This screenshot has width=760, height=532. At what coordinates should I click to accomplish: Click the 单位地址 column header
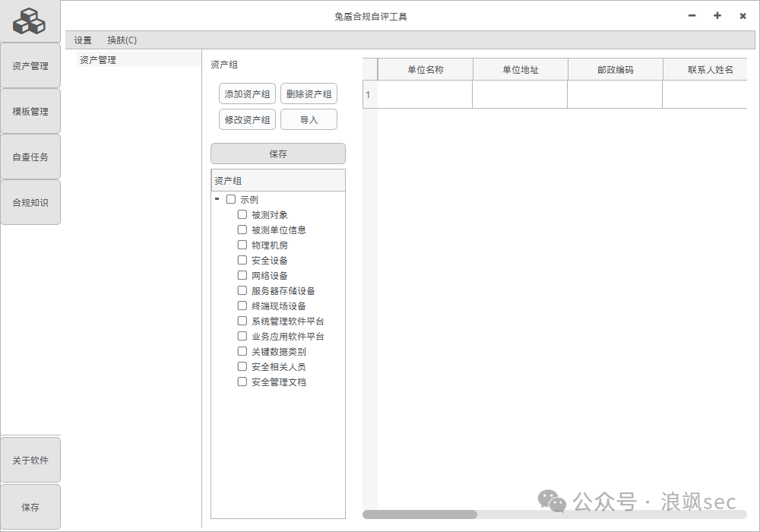[x=520, y=69]
